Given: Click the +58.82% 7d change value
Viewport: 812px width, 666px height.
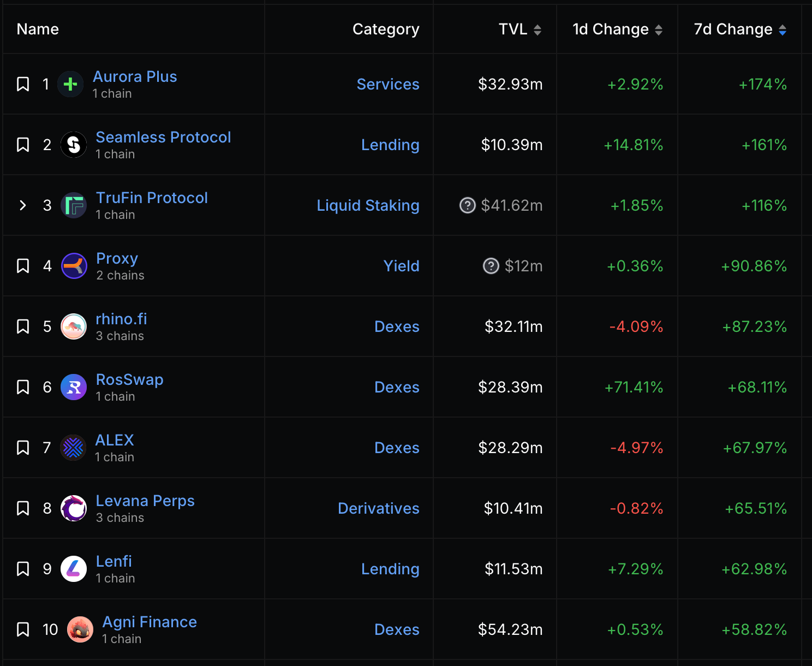Looking at the screenshot, I should point(754,629).
